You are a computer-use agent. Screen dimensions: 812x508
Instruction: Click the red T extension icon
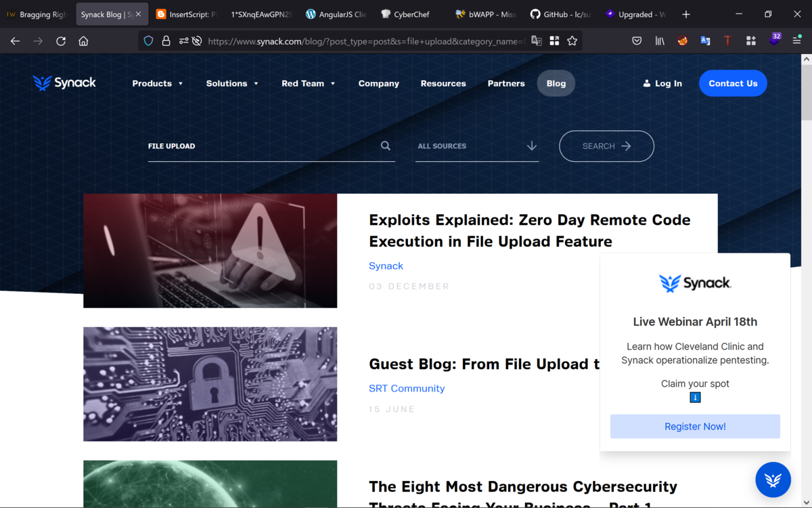[727, 41]
